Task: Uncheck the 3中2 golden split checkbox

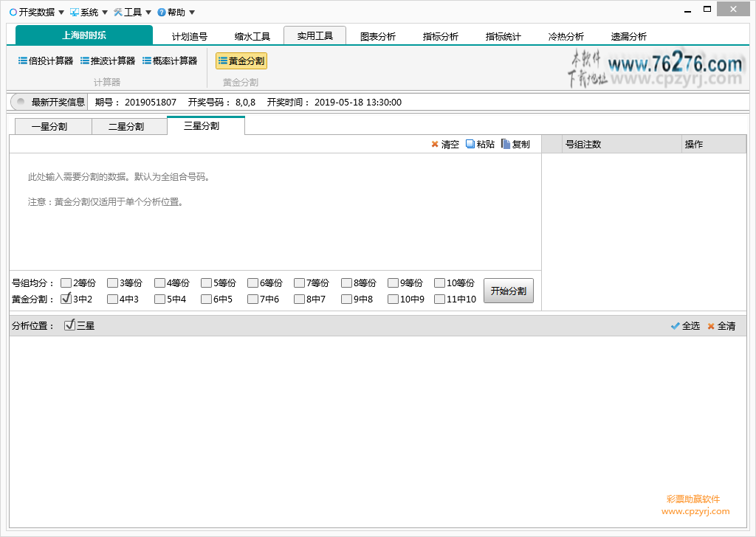Action: [66, 299]
